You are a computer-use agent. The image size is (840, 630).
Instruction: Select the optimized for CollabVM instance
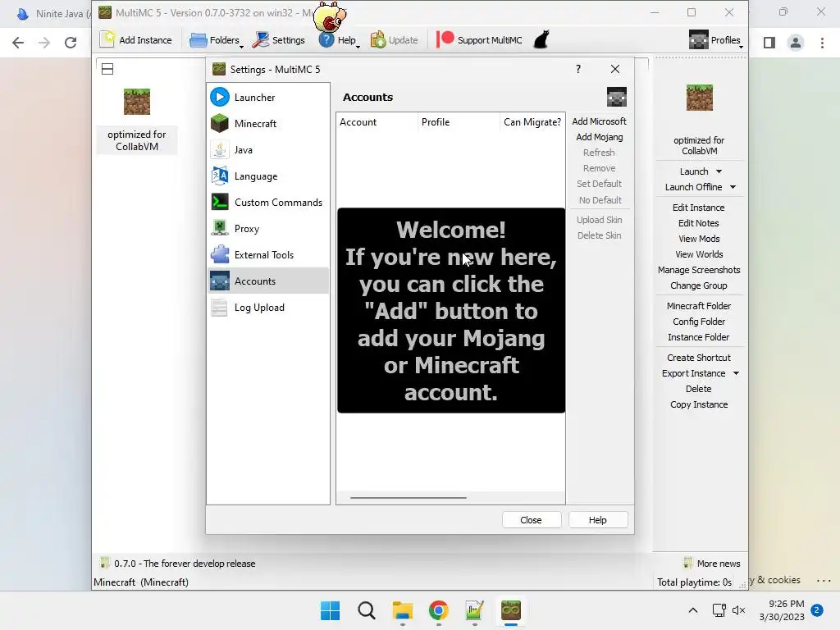pyautogui.click(x=137, y=121)
